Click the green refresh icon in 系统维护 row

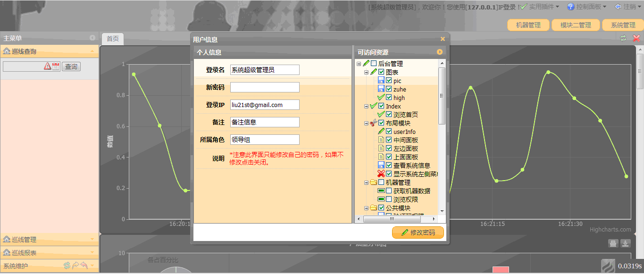pos(66,265)
